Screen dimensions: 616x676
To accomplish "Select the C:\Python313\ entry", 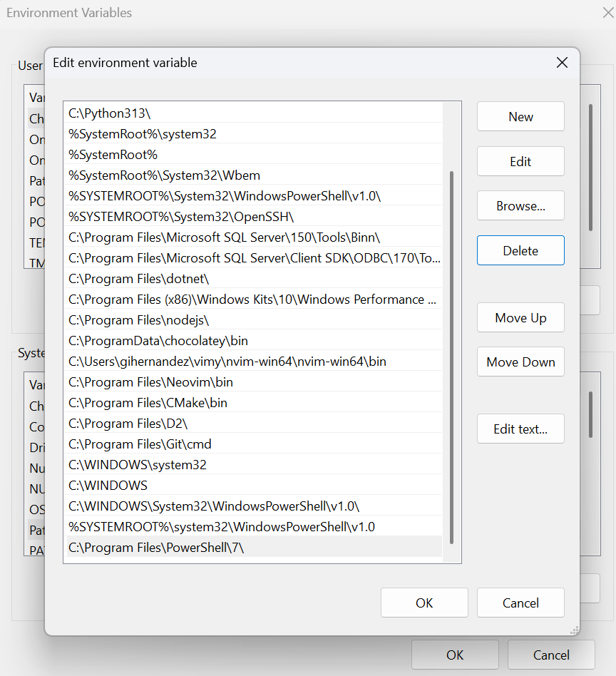I will point(255,113).
